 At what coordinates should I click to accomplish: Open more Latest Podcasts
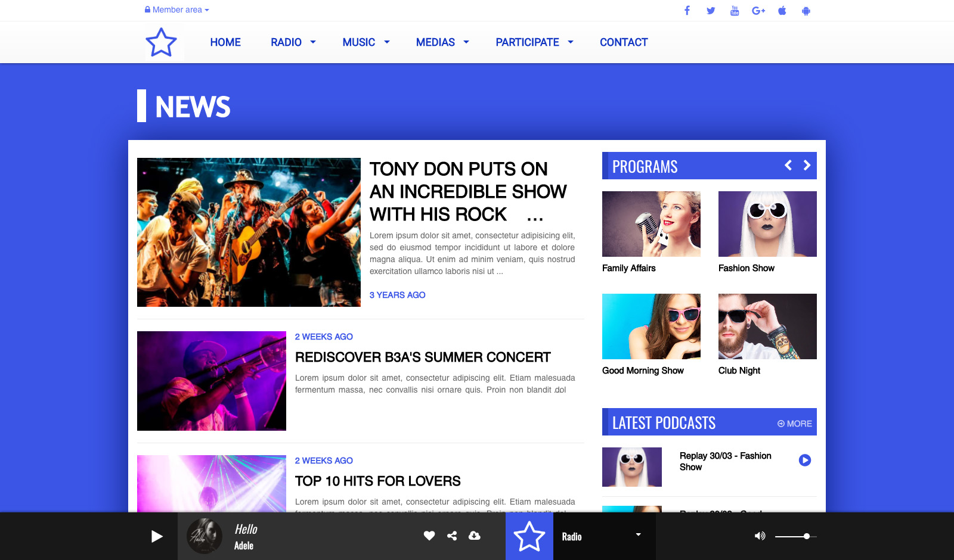(x=795, y=424)
